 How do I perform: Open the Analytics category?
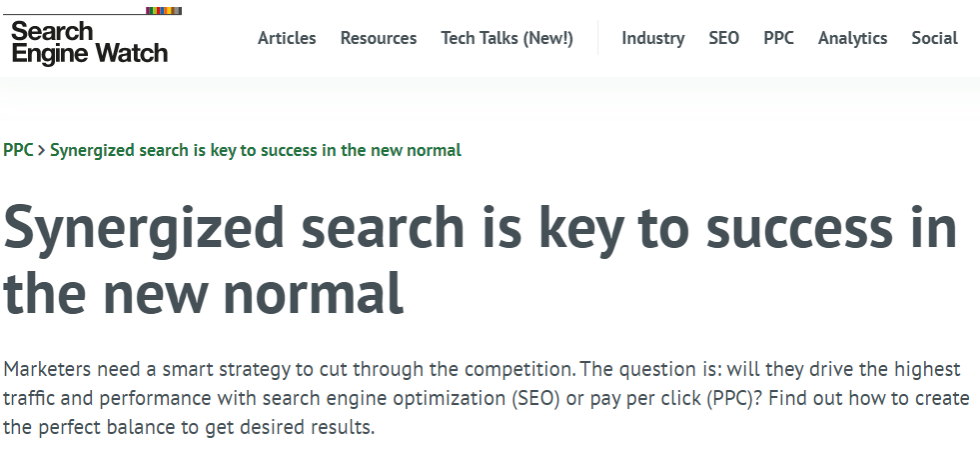coord(852,38)
